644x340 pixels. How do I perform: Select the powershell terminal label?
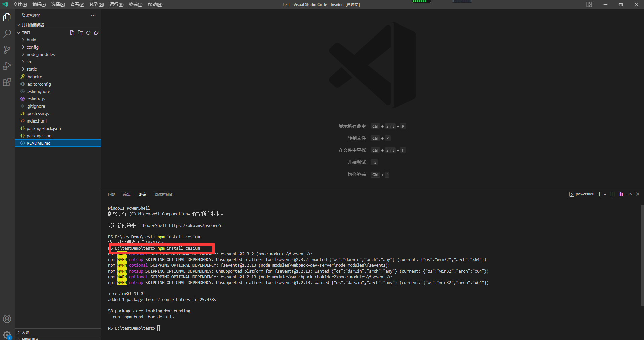(x=582, y=194)
